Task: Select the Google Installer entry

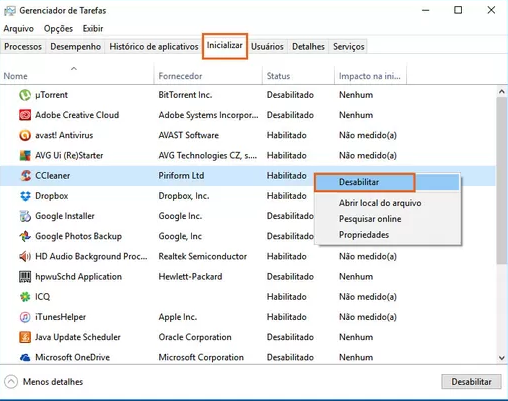Action: click(65, 216)
